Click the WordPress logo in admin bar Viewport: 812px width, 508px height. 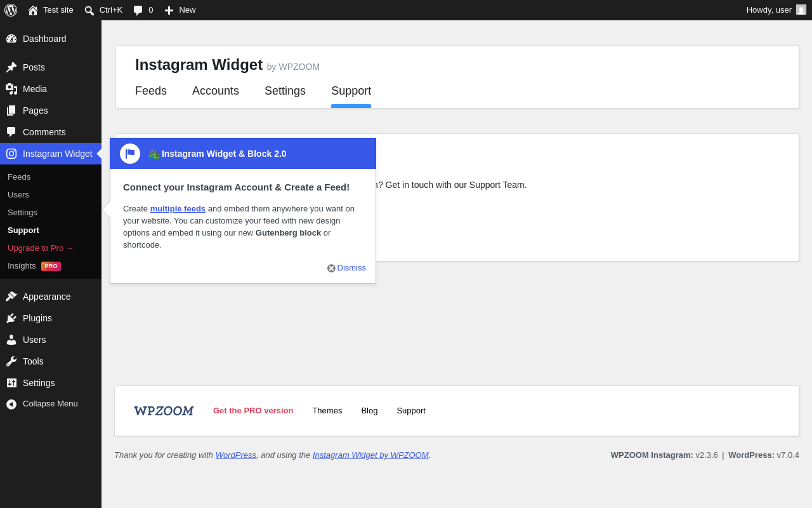(x=11, y=10)
